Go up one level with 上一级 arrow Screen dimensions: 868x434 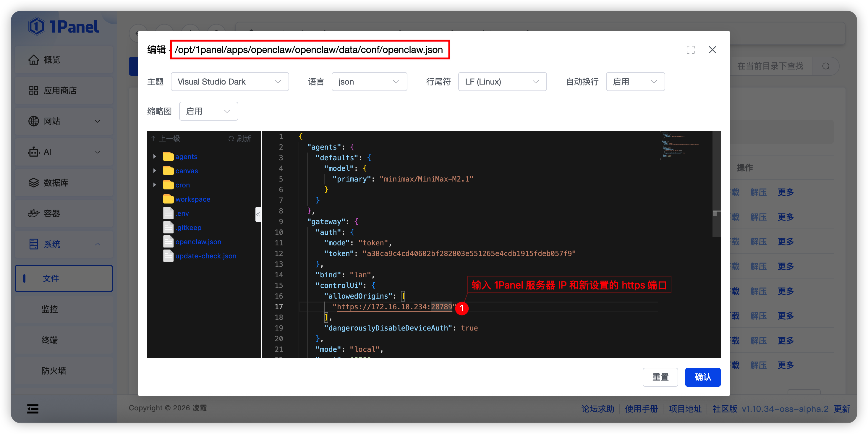click(154, 138)
